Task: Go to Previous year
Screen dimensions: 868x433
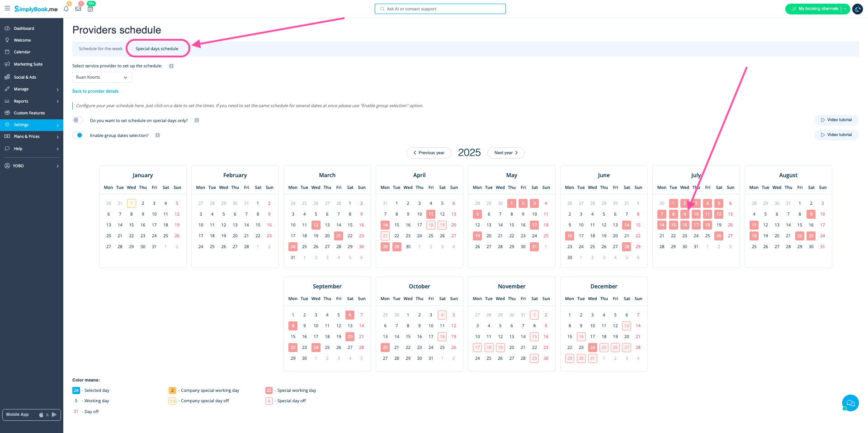Action: tap(429, 153)
